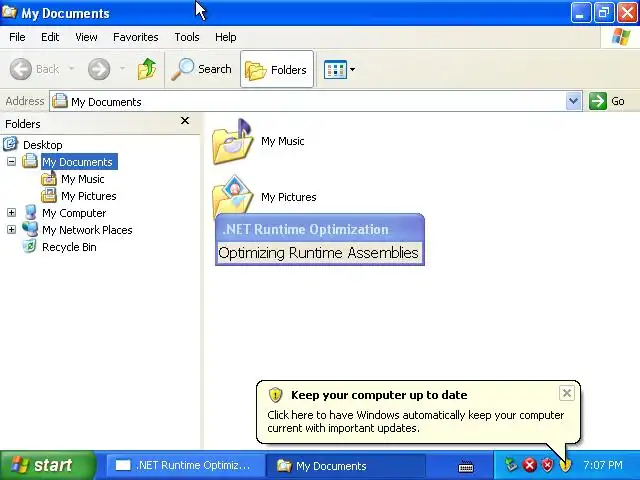Select My Computer in the folder tree
The width and height of the screenshot is (640, 480).
pos(74,213)
